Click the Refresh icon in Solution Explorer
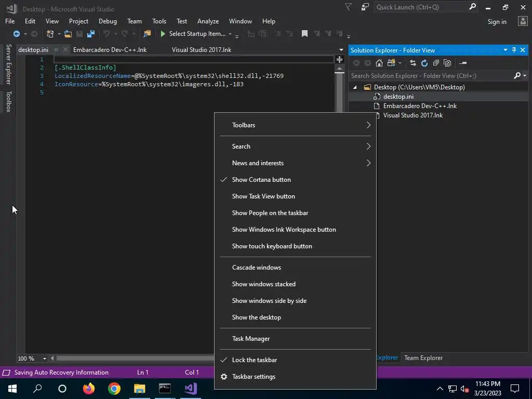Image resolution: width=532 pixels, height=399 pixels. (x=424, y=63)
